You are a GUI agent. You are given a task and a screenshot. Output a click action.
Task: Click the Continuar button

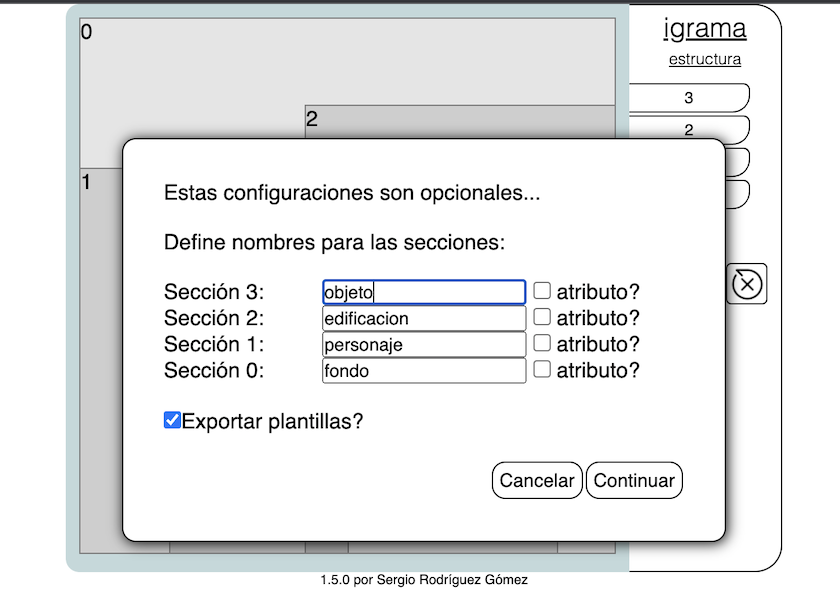point(634,480)
